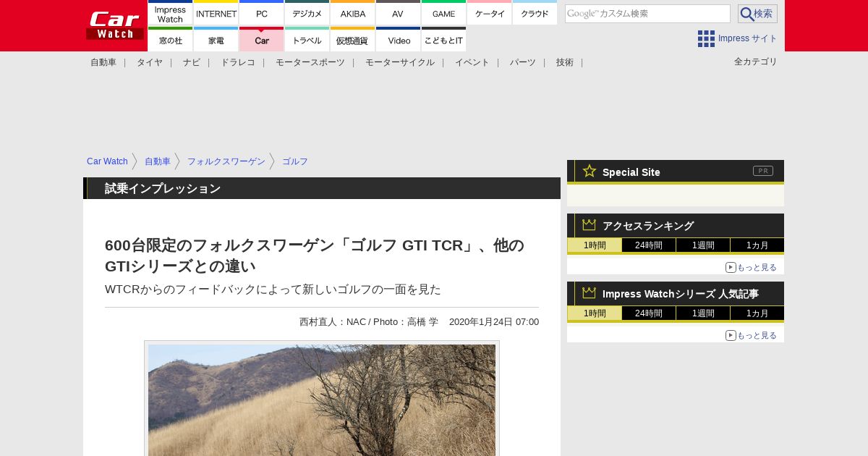Image resolution: width=868 pixels, height=456 pixels.
Task: Open the デジカメ Watch tab
Action: coord(307,13)
